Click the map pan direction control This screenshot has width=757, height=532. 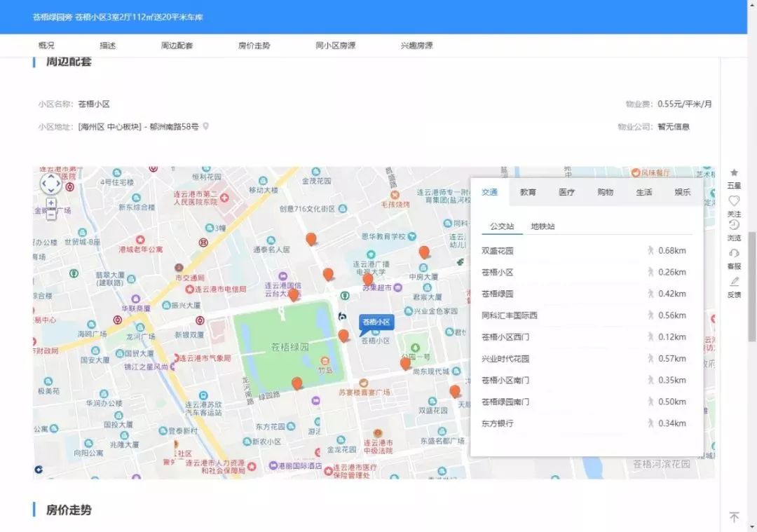(50, 184)
